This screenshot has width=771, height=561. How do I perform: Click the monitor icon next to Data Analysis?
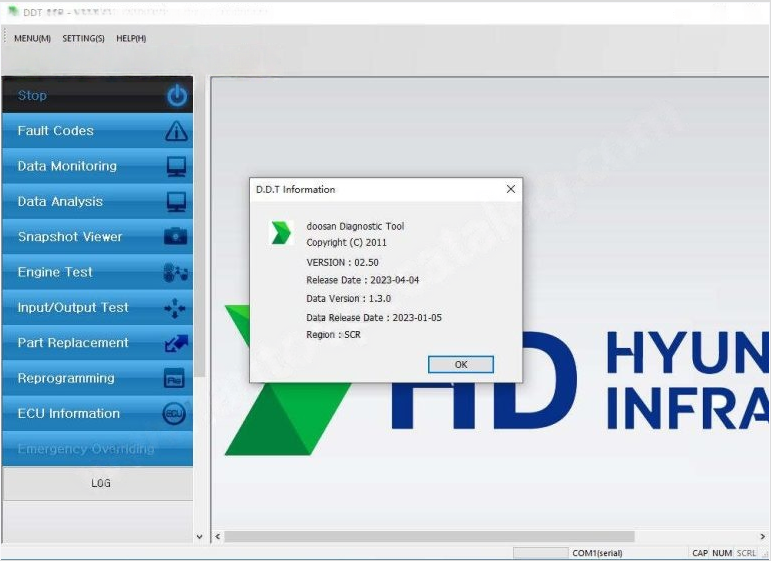(x=176, y=202)
